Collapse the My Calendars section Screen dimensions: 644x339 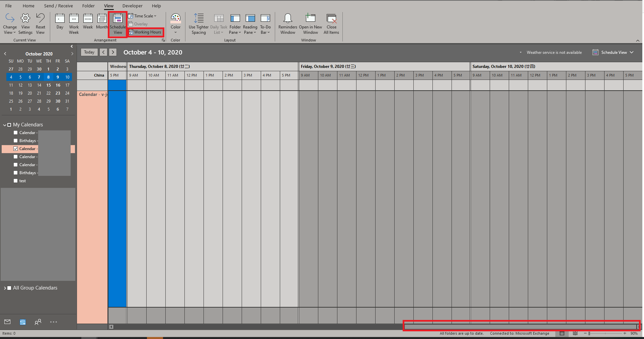point(5,125)
